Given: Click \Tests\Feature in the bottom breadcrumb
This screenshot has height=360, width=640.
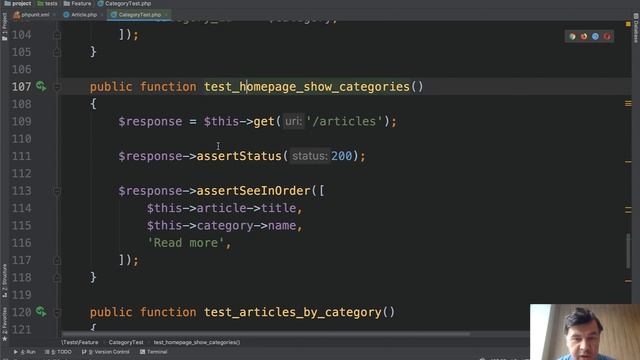Looking at the screenshot, I should 80,342.
